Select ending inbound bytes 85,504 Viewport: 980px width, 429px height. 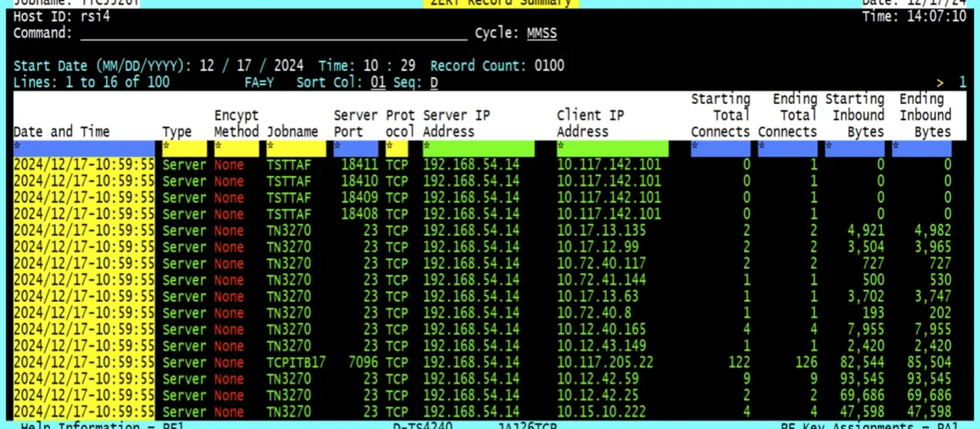pyautogui.click(x=929, y=362)
